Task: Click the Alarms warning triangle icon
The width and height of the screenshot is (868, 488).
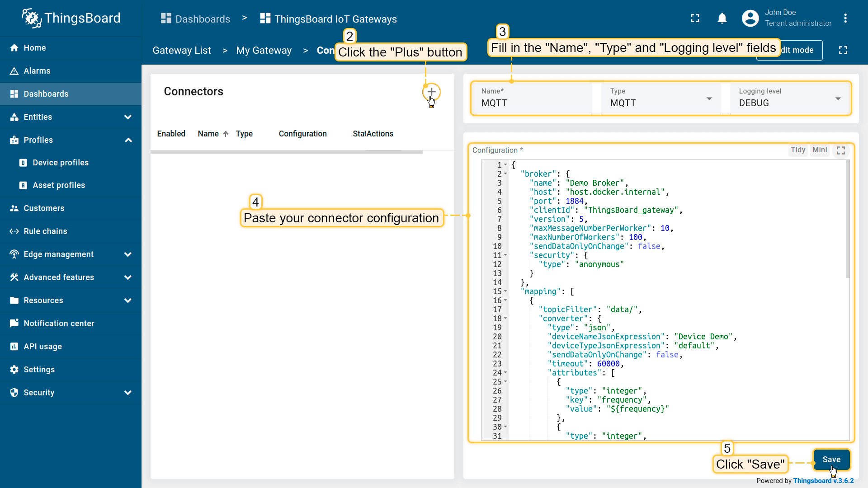Action: coord(14,71)
